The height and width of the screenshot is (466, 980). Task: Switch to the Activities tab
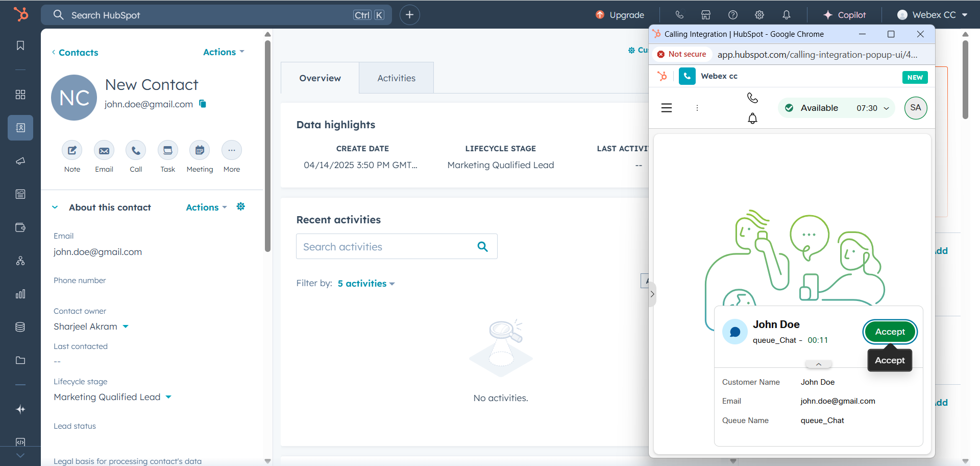(x=396, y=78)
